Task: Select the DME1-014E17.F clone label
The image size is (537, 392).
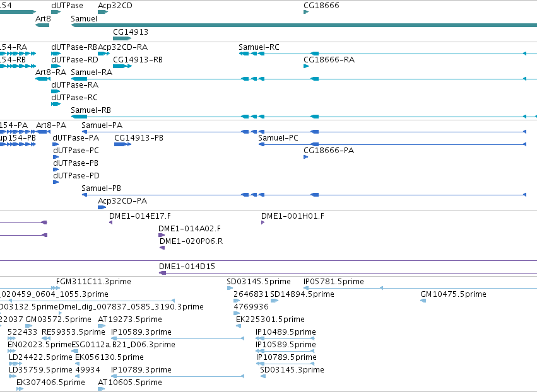Action: 139,216
